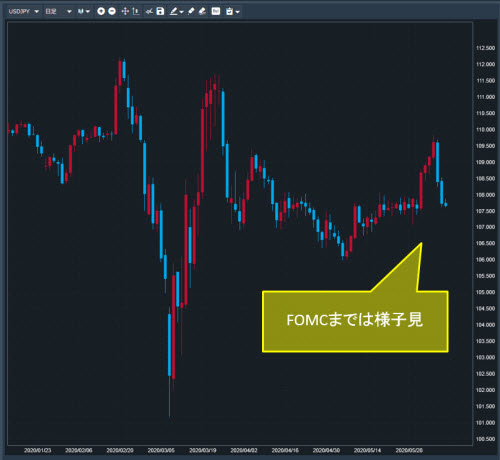Click the 2020/05/14 date axis label
The width and height of the screenshot is (500, 460).
point(367,450)
